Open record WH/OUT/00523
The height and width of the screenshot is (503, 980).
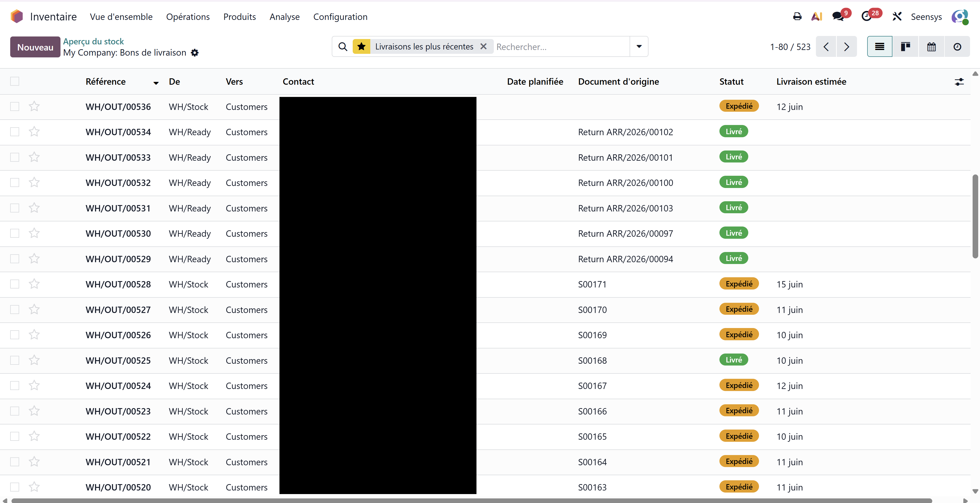click(x=118, y=411)
